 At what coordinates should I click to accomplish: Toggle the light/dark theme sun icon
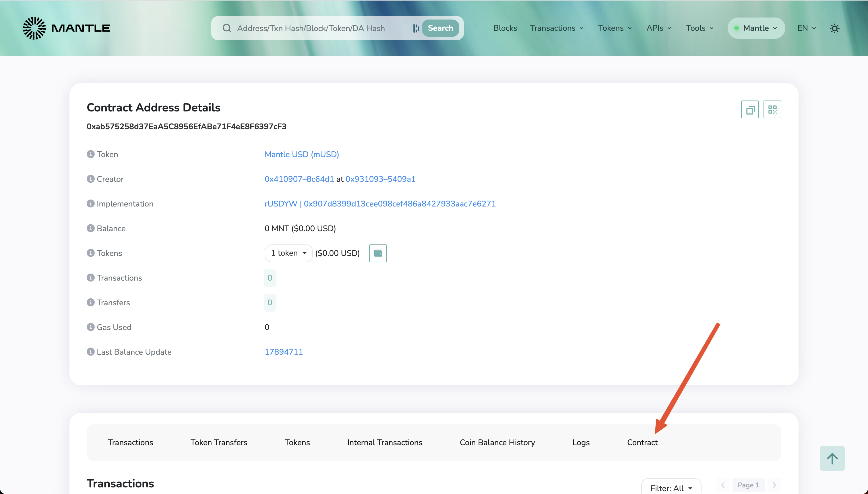pos(834,28)
